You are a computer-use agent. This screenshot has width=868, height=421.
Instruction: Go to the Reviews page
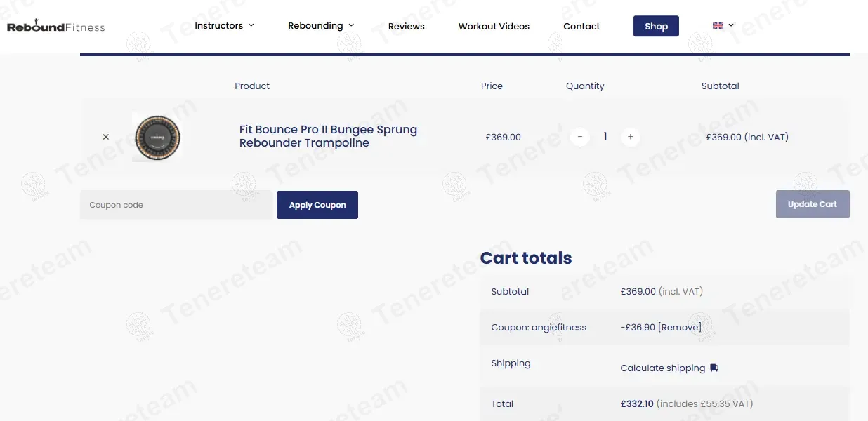pos(406,27)
